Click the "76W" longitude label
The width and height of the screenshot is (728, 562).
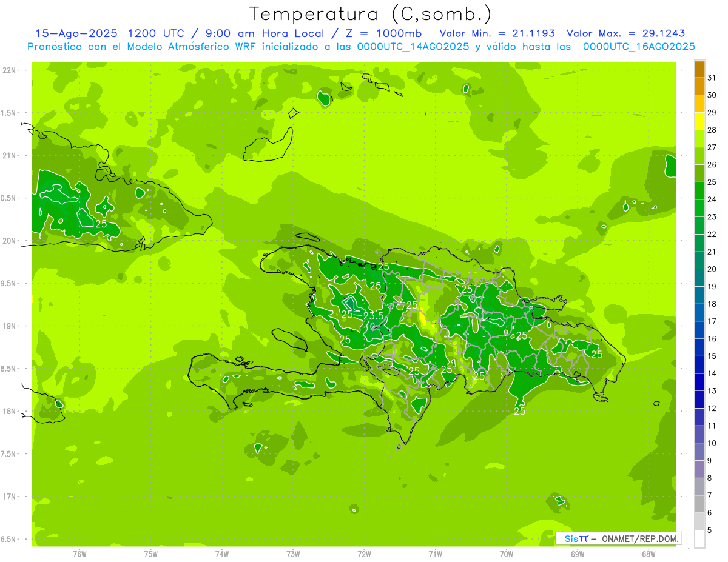click(x=79, y=554)
